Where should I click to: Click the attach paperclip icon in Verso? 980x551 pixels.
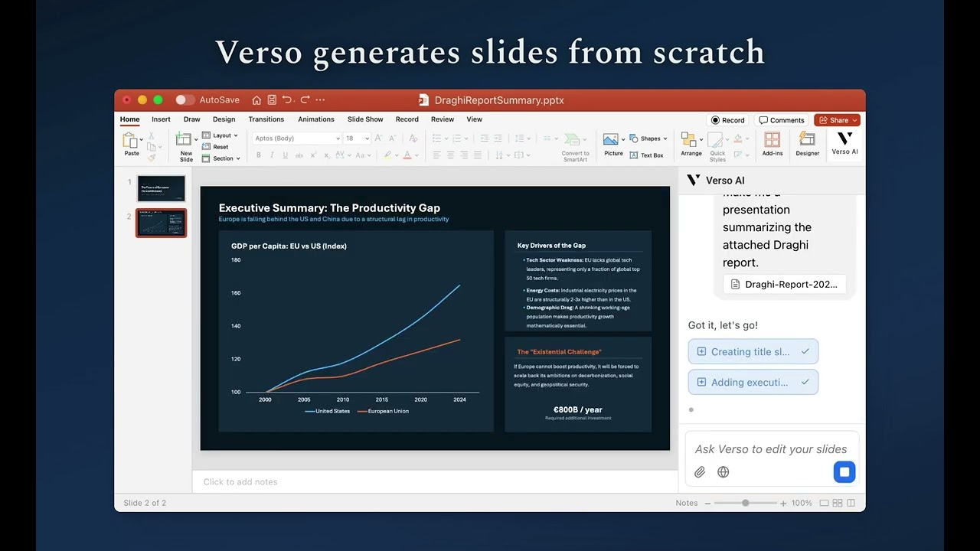(x=700, y=472)
